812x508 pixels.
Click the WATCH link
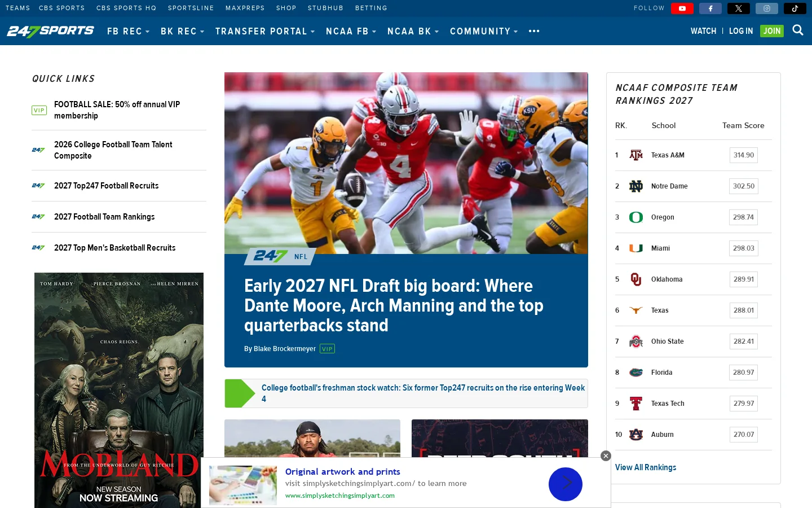704,31
